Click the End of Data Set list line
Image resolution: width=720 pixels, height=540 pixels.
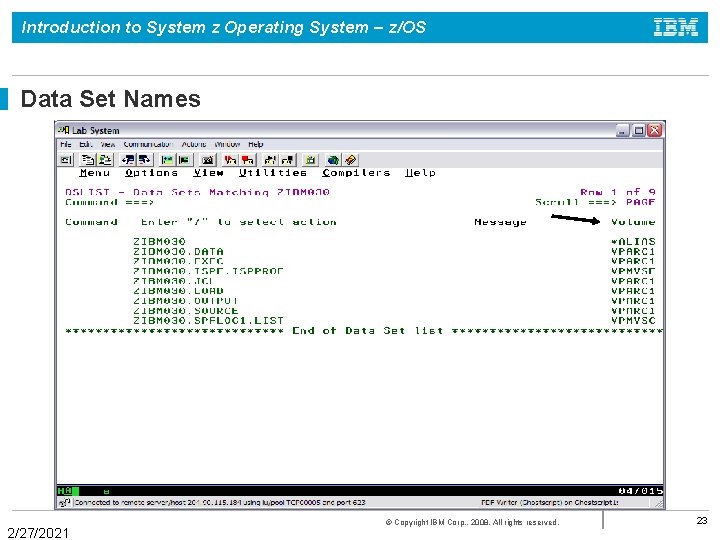pos(364,331)
